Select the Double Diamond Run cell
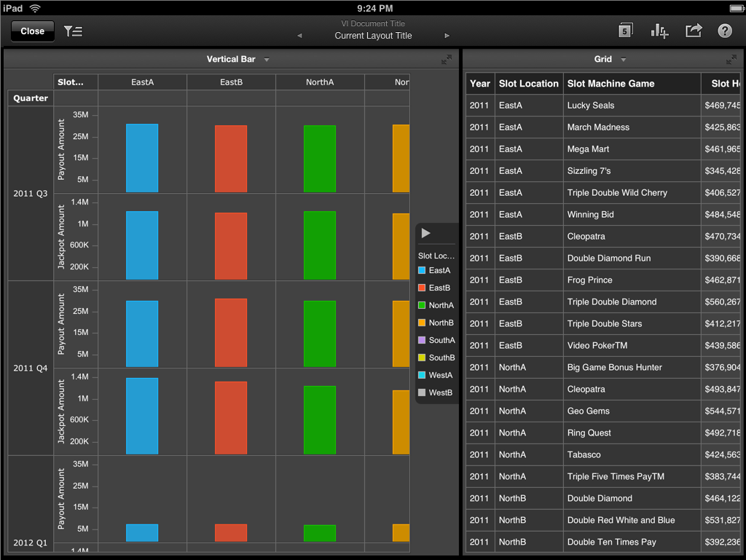Viewport: 746px width, 560px height. pos(632,258)
